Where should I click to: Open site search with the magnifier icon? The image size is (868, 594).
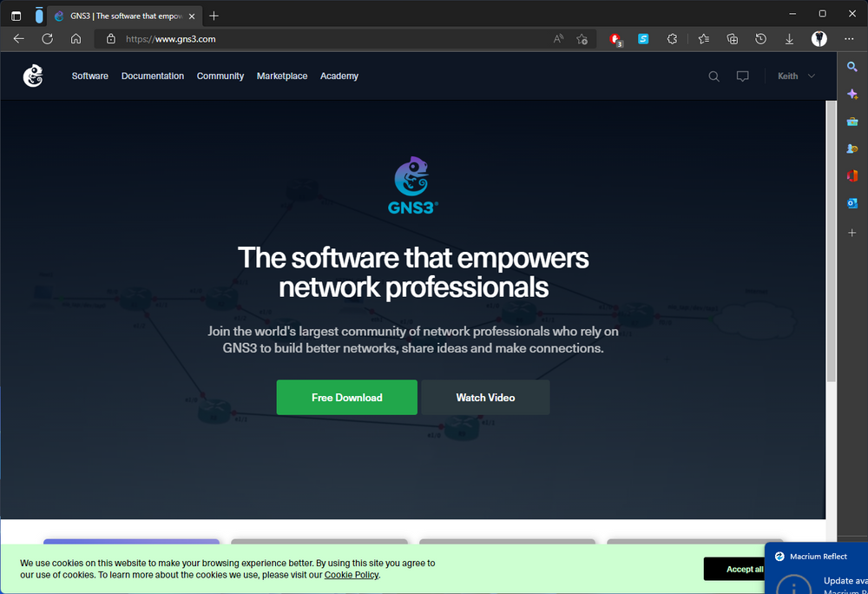(x=713, y=76)
